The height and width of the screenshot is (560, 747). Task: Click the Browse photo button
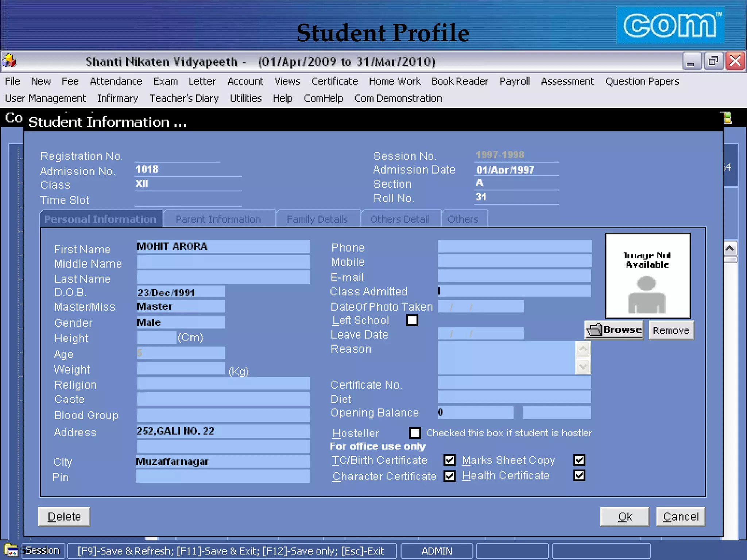point(614,330)
